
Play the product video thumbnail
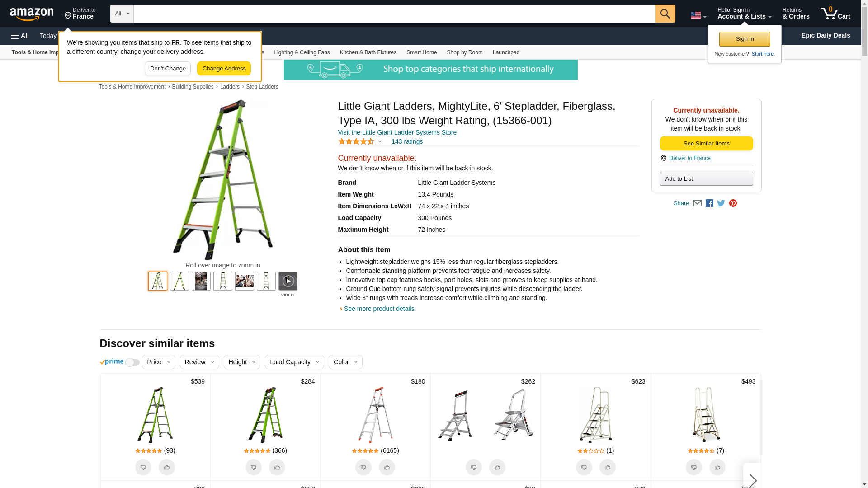[x=288, y=281]
